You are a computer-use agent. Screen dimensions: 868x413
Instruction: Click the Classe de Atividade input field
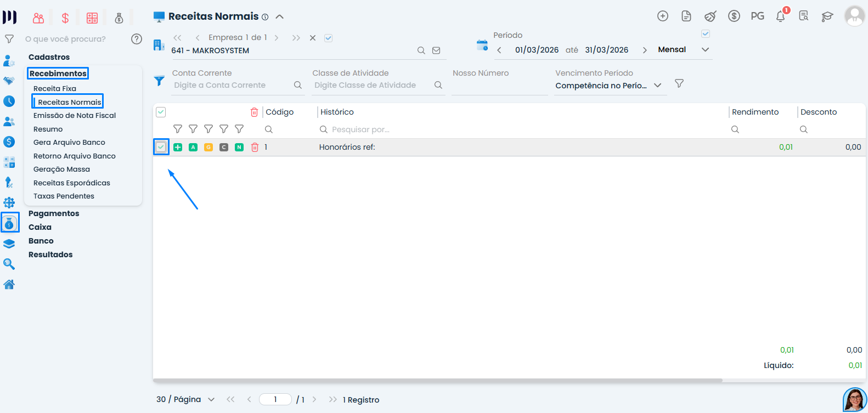pos(373,85)
